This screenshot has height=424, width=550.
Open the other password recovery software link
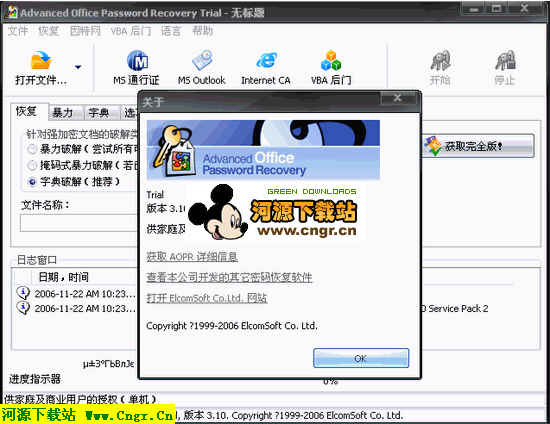pos(229,277)
